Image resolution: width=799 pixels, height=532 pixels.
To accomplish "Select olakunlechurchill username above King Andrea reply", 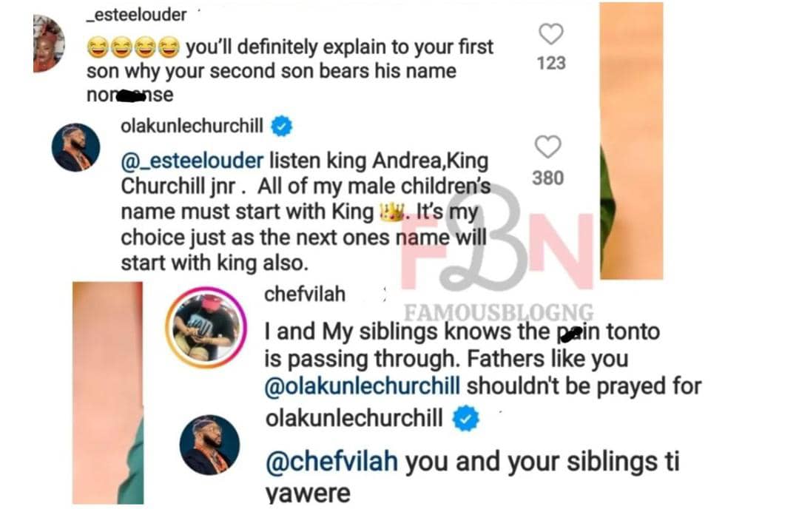I will click(x=192, y=125).
